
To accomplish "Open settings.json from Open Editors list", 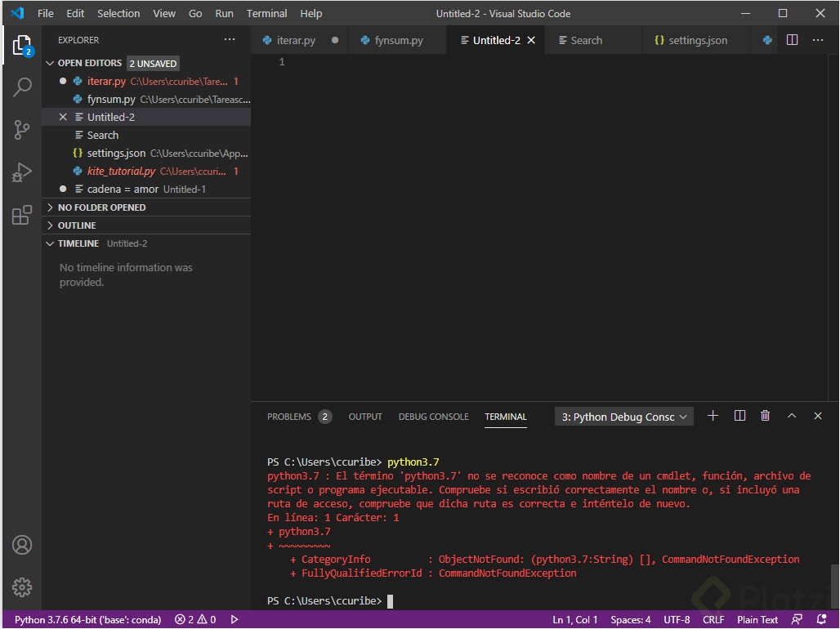I will tap(146, 154).
